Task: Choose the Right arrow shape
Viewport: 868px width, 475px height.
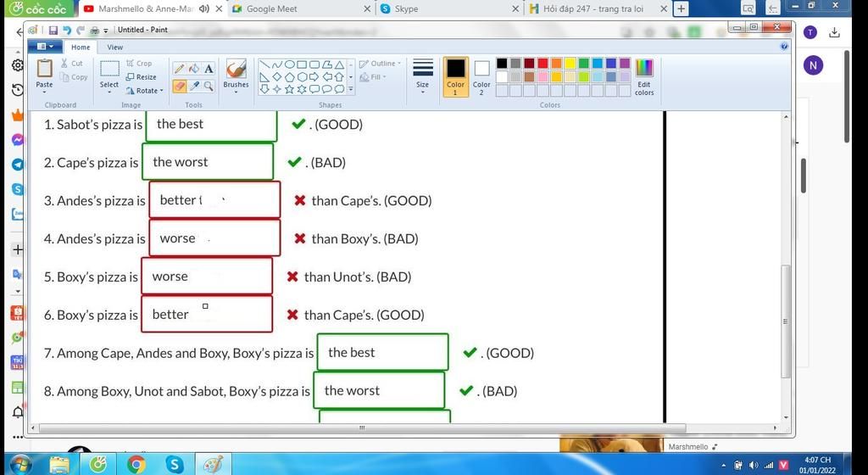Action: (x=314, y=77)
